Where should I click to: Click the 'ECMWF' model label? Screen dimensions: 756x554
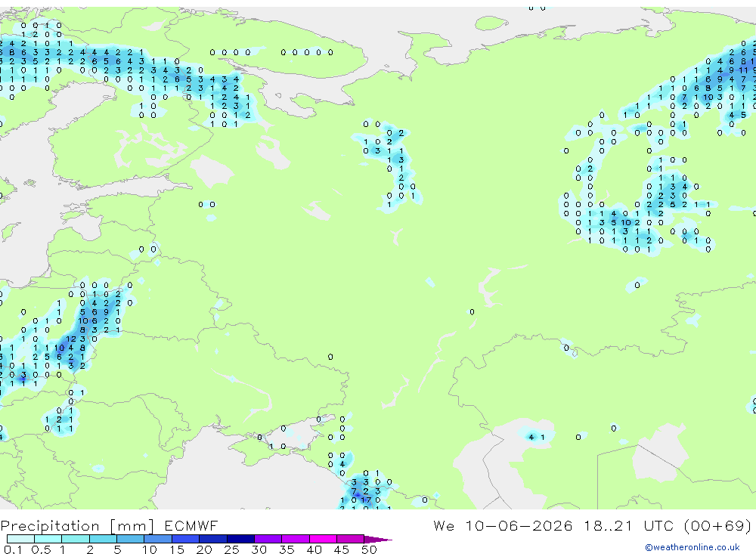[x=191, y=525]
